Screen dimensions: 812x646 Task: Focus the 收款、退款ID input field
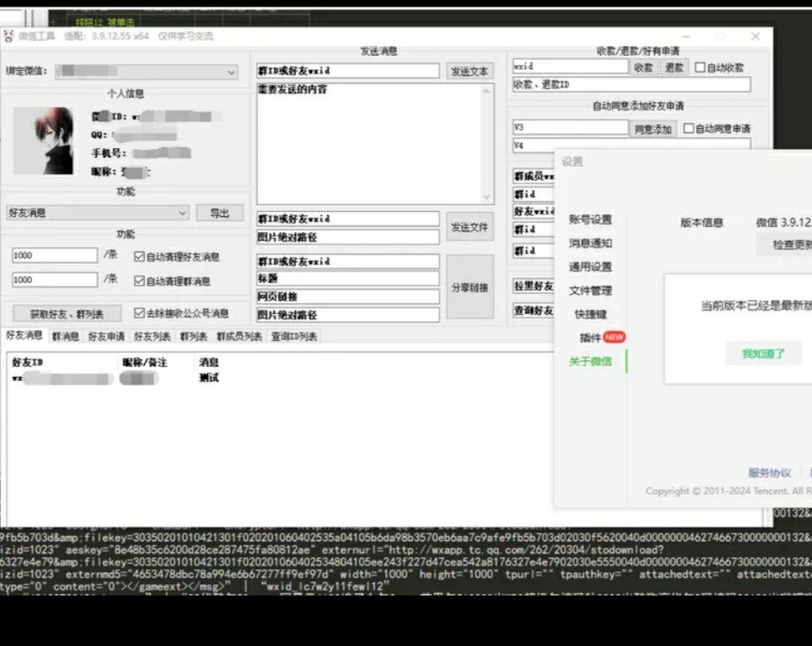click(631, 85)
